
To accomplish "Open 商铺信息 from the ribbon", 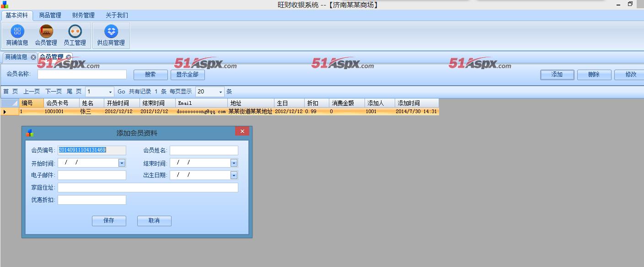I will click(x=17, y=36).
